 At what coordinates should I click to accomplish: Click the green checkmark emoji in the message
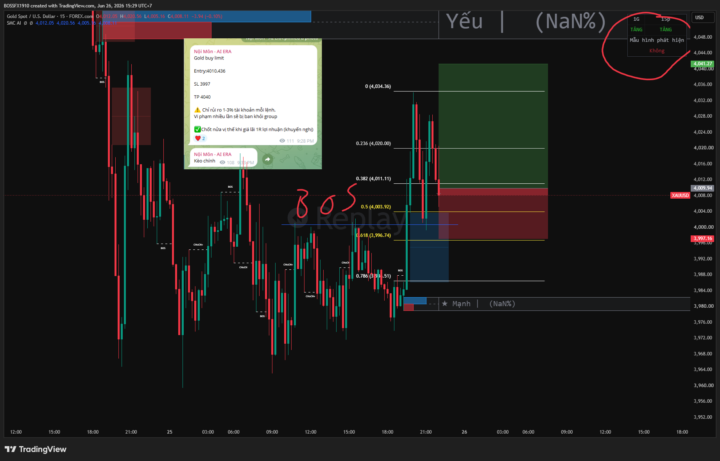pos(197,129)
